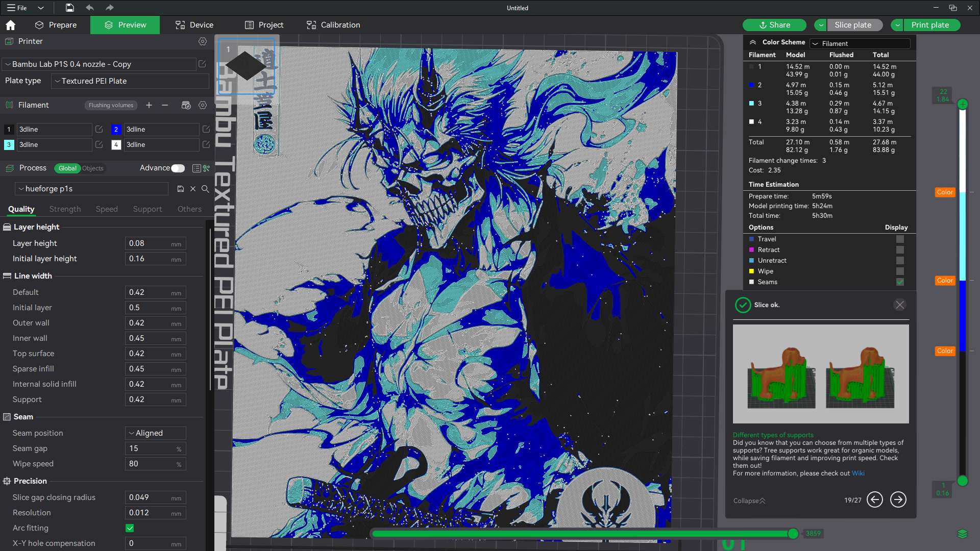Go to previous tip arrow
Viewport: 980px width, 551px height.
[x=875, y=499]
